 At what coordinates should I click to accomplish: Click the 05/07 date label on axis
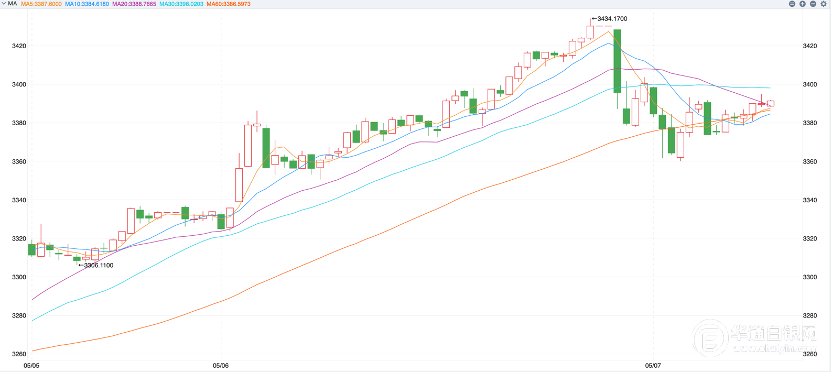(x=652, y=365)
